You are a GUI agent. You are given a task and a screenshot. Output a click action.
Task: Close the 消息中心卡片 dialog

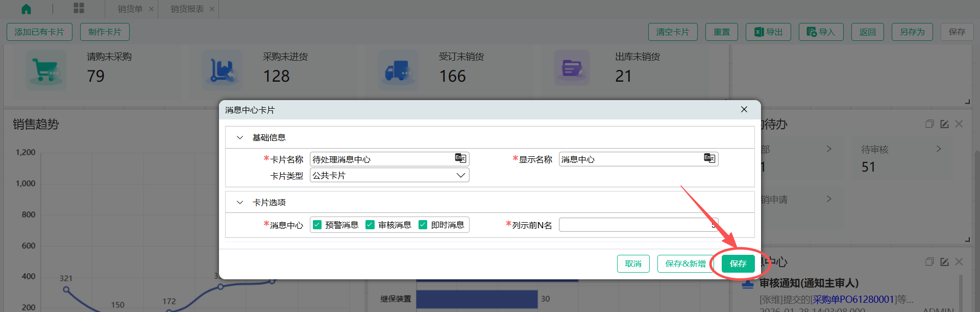(x=744, y=109)
